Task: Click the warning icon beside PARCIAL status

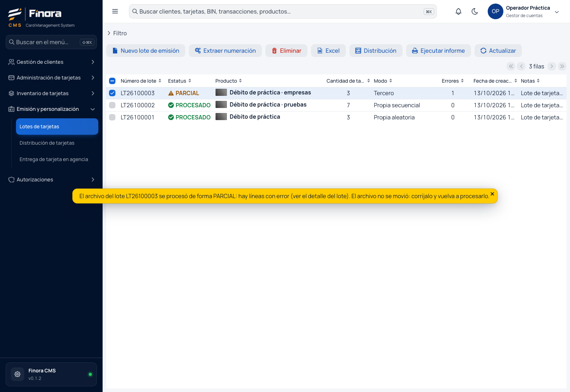Action: (171, 93)
